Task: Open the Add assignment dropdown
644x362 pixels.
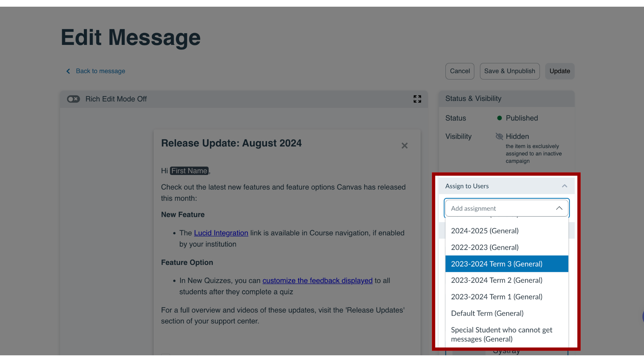Action: point(506,208)
